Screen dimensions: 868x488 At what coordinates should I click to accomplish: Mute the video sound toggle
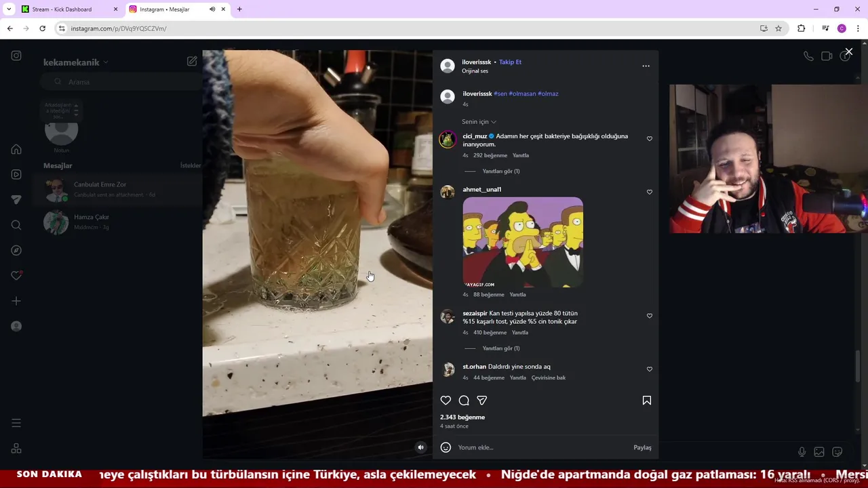tap(420, 447)
